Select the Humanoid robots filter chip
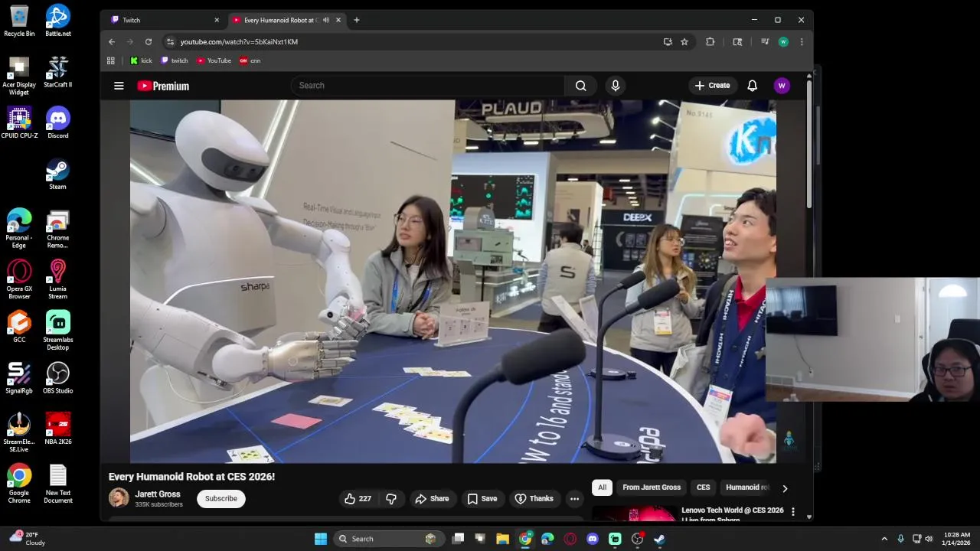The width and height of the screenshot is (980, 551). tap(746, 487)
